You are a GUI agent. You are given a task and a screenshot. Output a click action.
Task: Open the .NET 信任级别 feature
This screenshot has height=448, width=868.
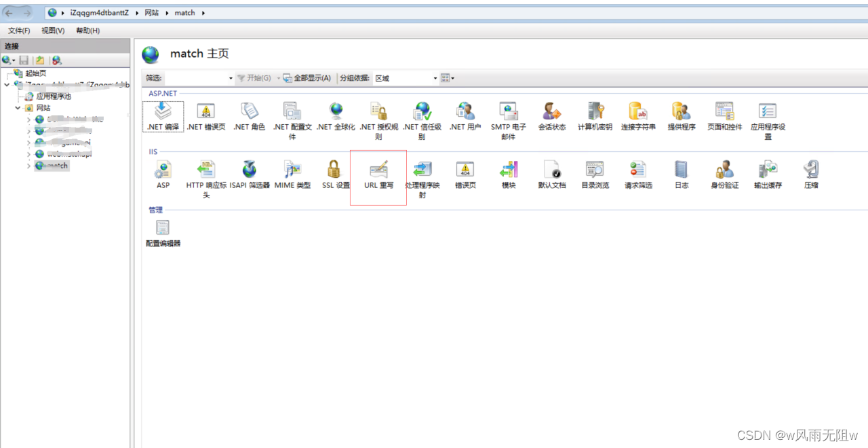point(422,121)
